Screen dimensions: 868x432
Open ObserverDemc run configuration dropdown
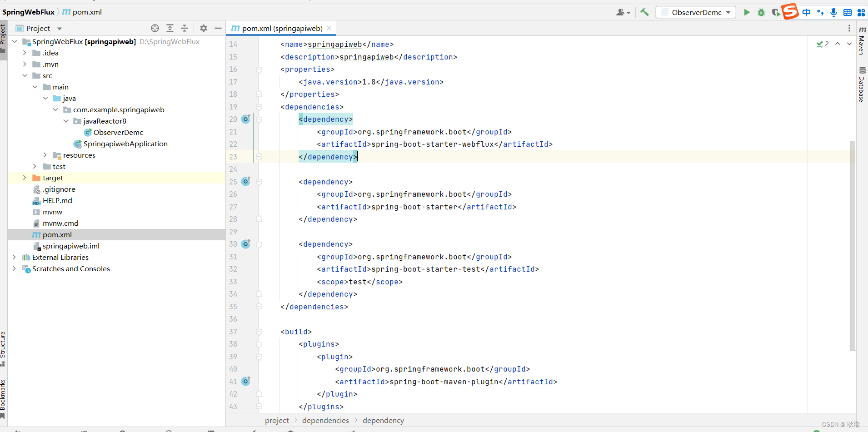[696, 12]
